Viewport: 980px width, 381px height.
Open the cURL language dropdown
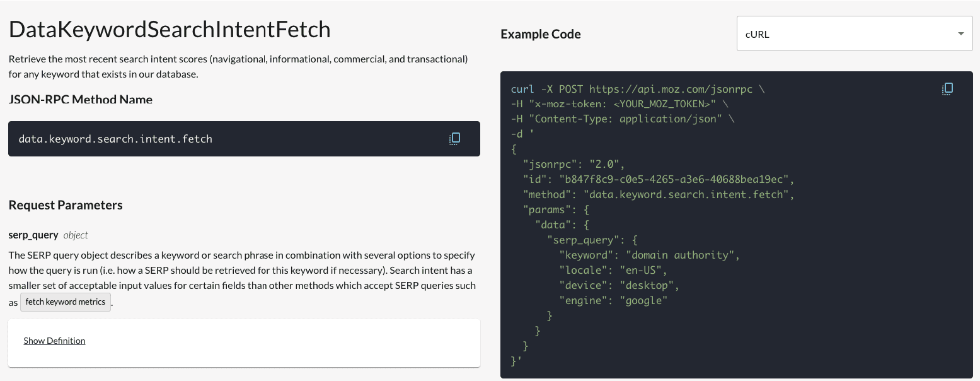tap(854, 34)
